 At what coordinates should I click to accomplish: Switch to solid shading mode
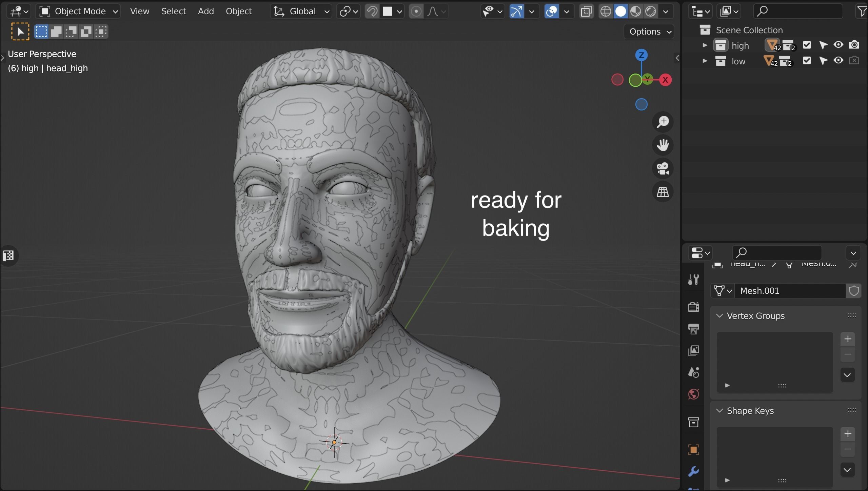click(x=620, y=12)
